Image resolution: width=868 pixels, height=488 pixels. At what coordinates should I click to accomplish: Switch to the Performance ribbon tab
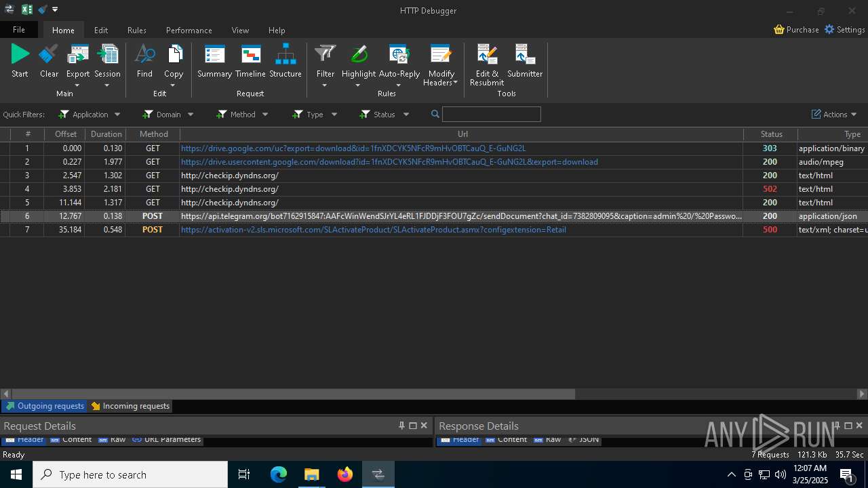tap(189, 30)
